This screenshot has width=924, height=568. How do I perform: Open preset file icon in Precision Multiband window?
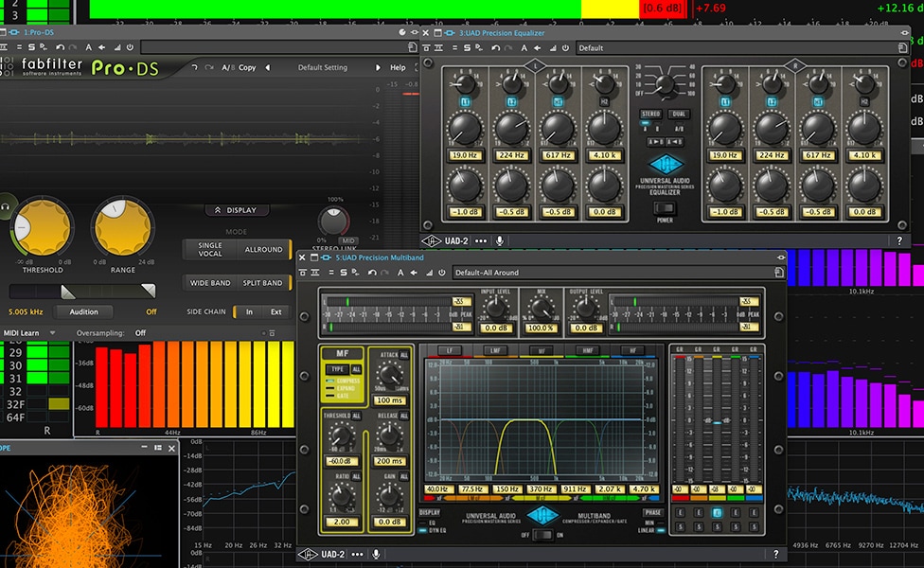(779, 273)
